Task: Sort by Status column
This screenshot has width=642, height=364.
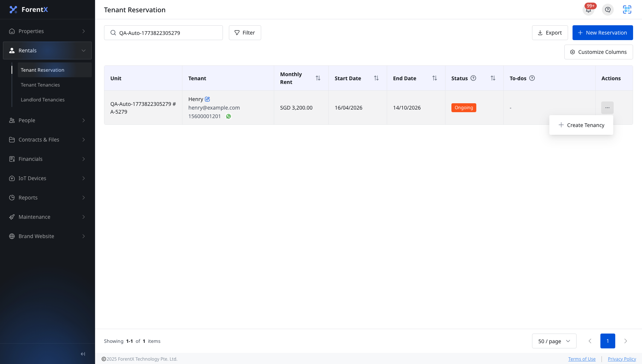Action: 493,78
